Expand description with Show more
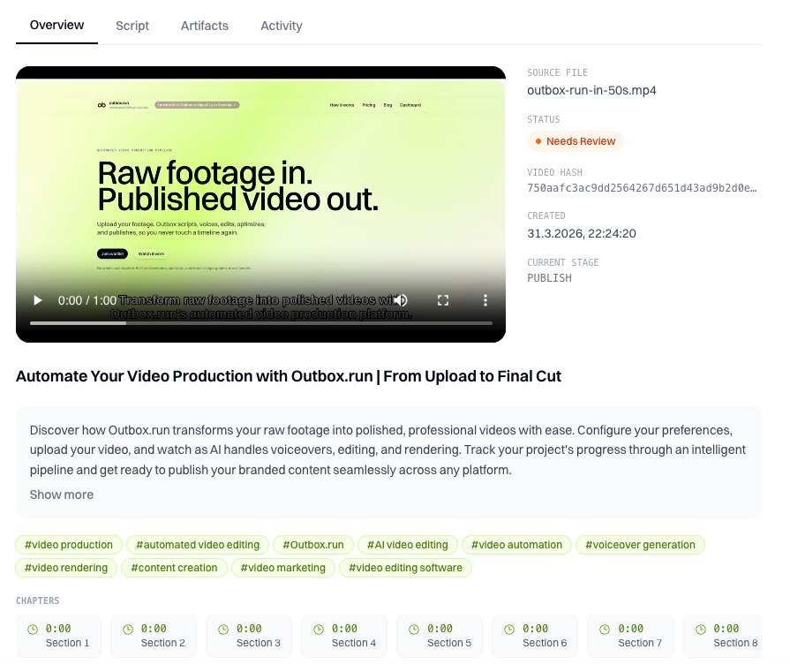This screenshot has width=790, height=672. (x=62, y=495)
